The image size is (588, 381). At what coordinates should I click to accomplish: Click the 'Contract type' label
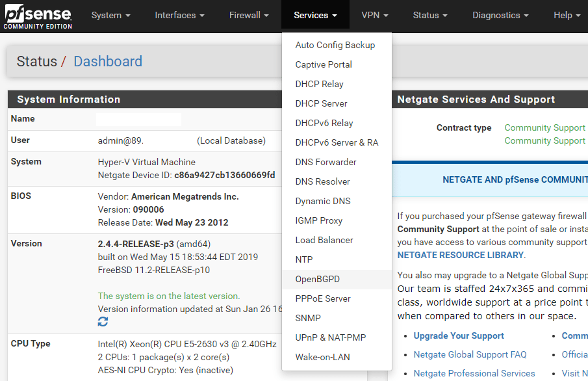coord(464,128)
